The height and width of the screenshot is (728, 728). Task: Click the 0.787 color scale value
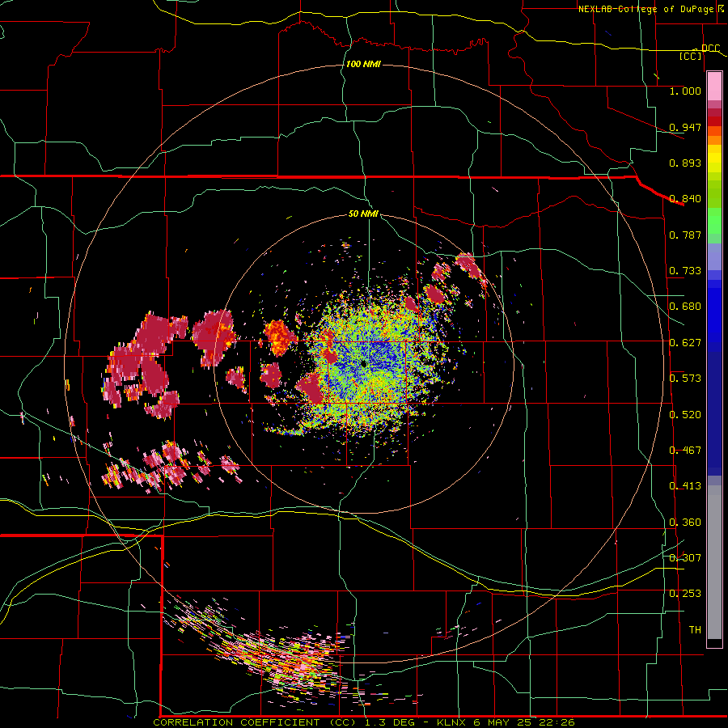pyautogui.click(x=685, y=235)
